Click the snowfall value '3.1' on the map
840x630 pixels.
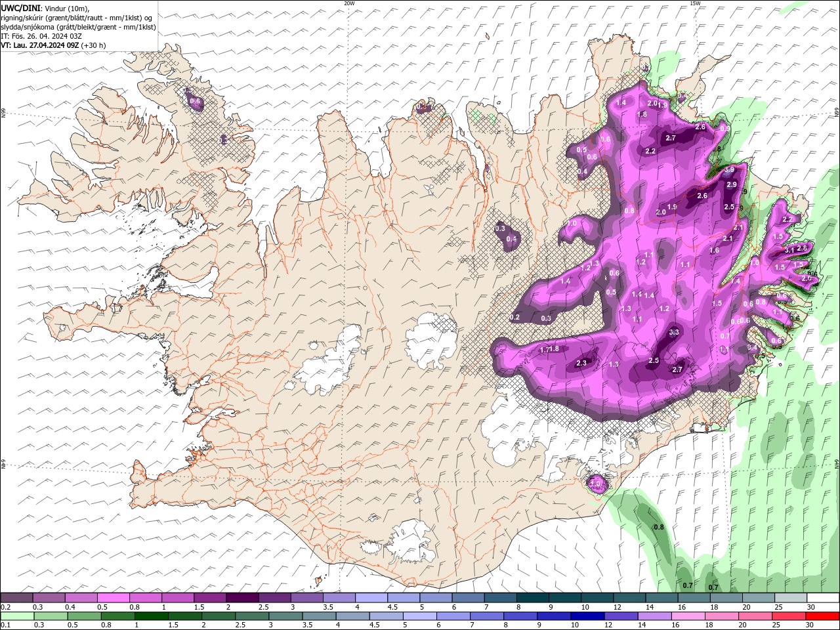[789, 250]
